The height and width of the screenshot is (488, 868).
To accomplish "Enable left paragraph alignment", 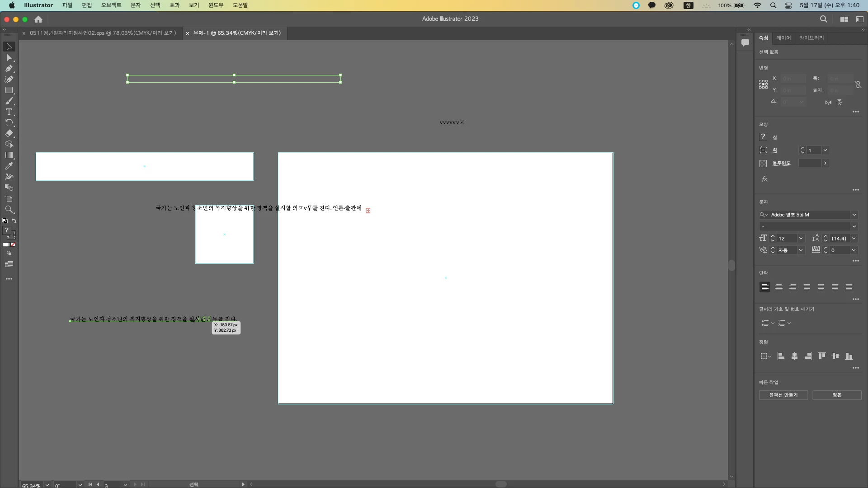I will 764,287.
